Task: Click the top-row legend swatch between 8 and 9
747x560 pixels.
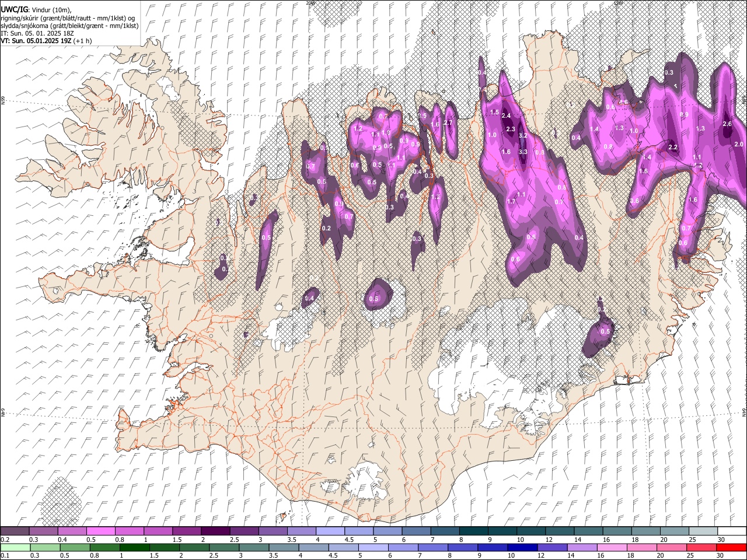Action: tap(474, 531)
